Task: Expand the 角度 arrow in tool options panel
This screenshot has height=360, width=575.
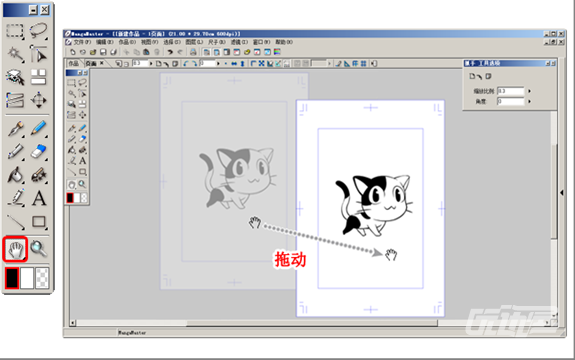Action: [x=529, y=101]
